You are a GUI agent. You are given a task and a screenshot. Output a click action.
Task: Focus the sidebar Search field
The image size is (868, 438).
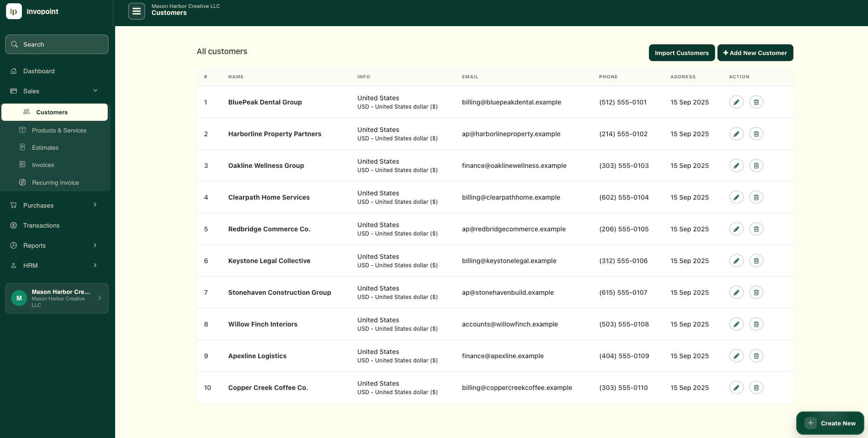pos(57,44)
